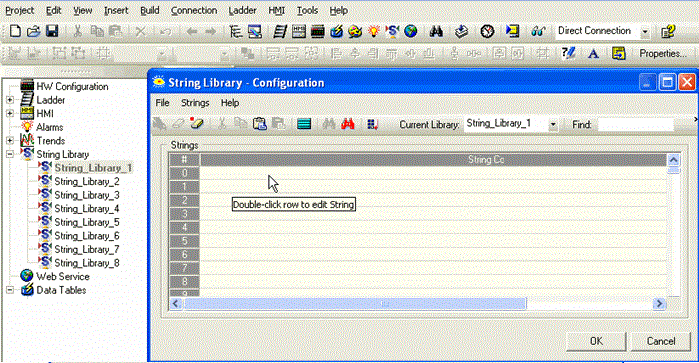The height and width of the screenshot is (363, 699).
Task: Click the eraser clear icon in String Library toolbar
Action: point(197,124)
